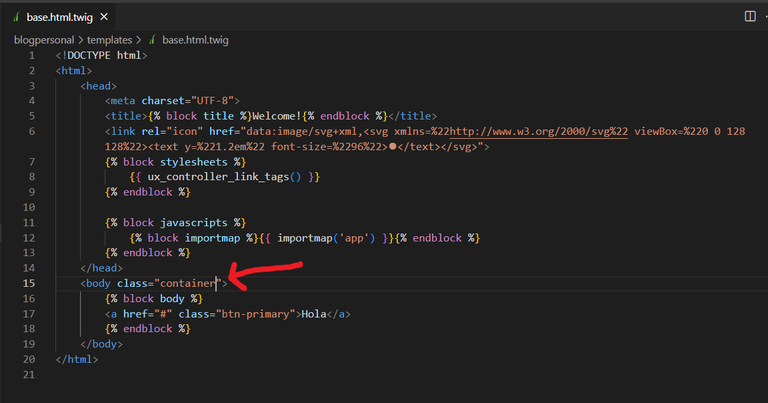Open blogpersonal breadcrumb folder
The width and height of the screenshot is (768, 403).
(44, 40)
